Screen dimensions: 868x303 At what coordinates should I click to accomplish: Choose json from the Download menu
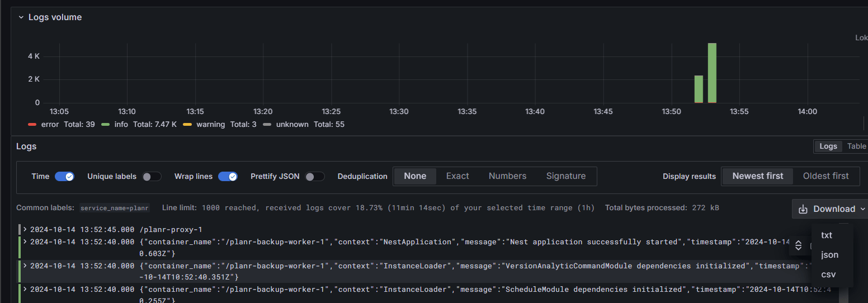[x=829, y=255]
